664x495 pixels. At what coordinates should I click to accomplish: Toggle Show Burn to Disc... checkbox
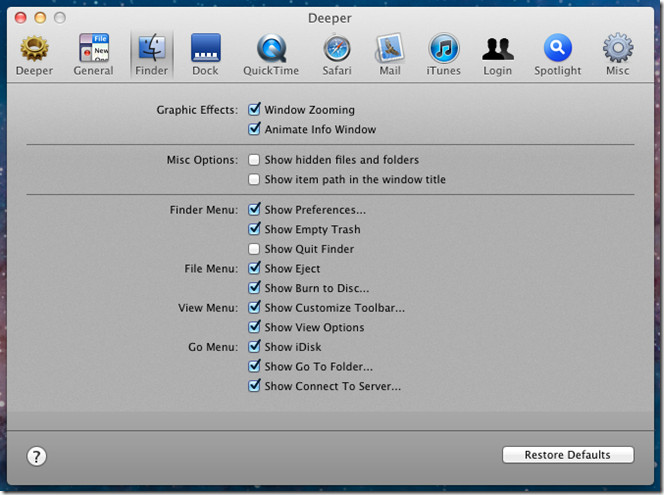[x=254, y=288]
